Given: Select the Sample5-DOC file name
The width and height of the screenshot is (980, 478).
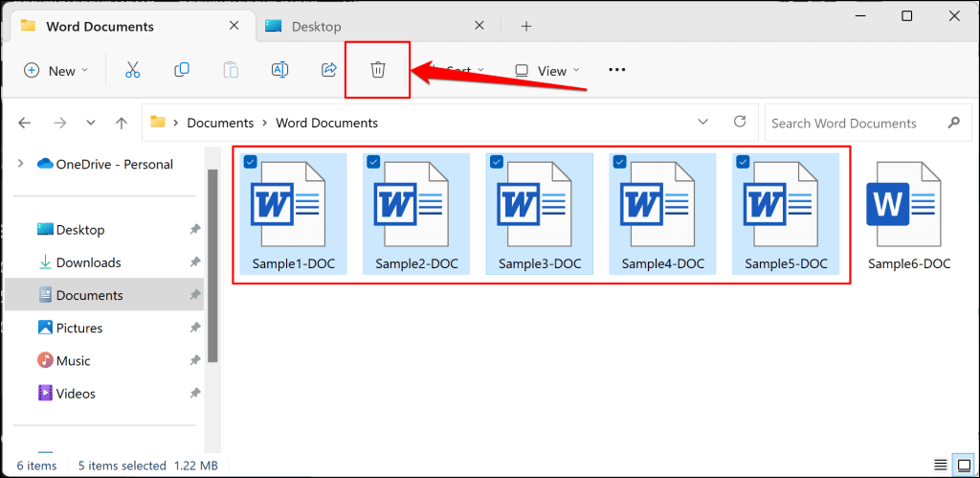Looking at the screenshot, I should pyautogui.click(x=787, y=264).
